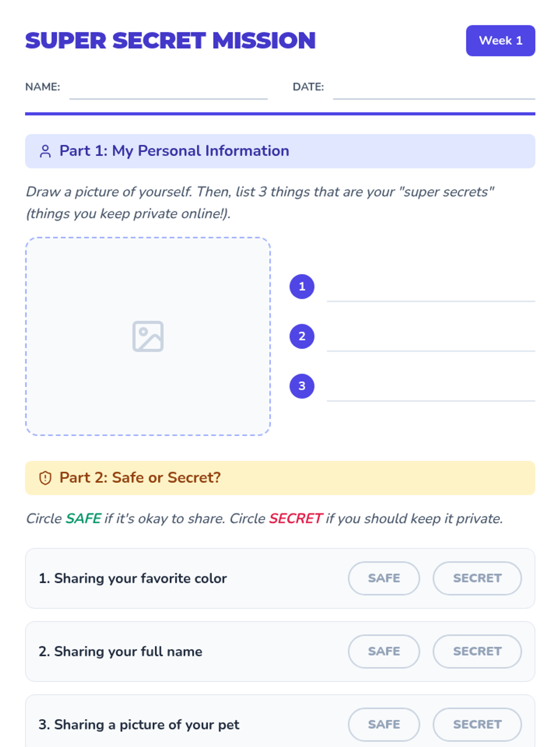Mark SECRET for picture of your pet

click(x=477, y=724)
